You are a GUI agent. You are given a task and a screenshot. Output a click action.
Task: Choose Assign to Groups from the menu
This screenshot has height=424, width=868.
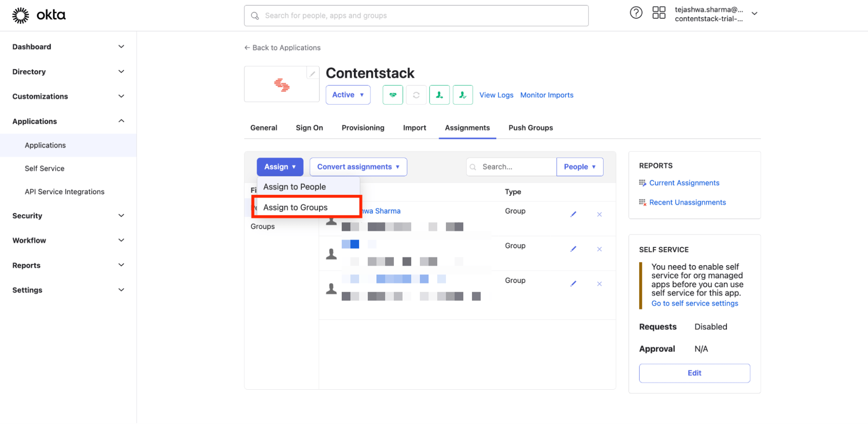(308, 208)
